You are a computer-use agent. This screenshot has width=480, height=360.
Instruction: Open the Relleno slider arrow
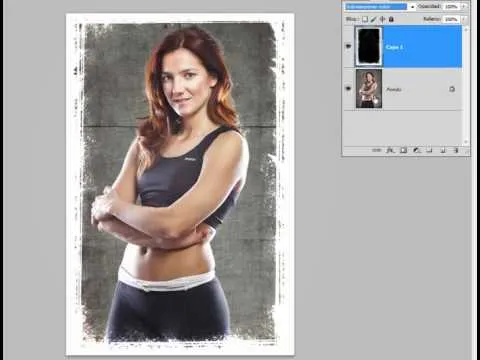click(x=464, y=19)
